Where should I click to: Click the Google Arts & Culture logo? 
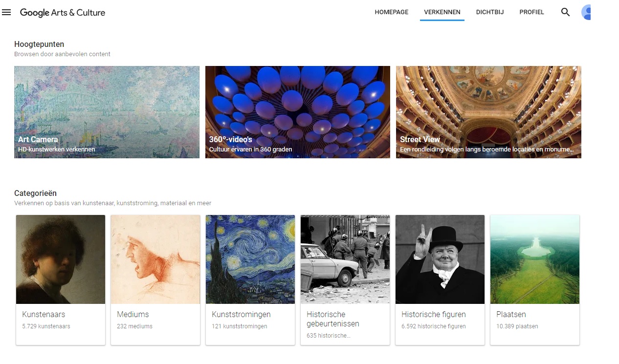click(x=63, y=13)
